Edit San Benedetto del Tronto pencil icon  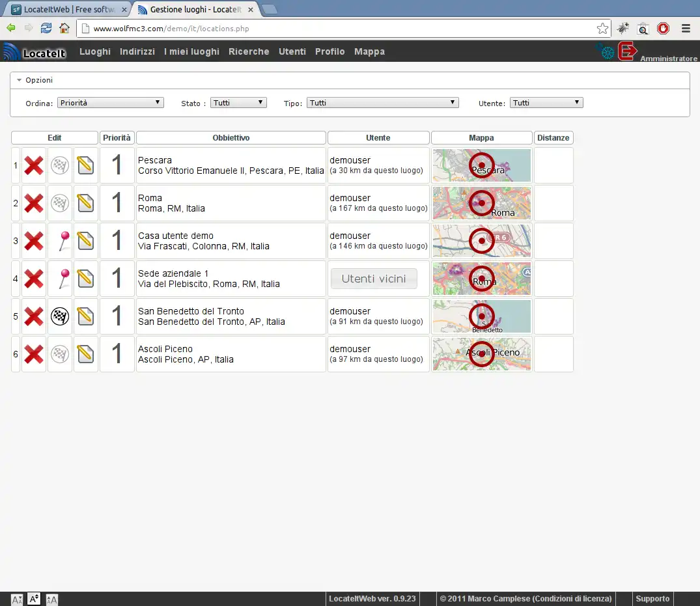pos(86,316)
